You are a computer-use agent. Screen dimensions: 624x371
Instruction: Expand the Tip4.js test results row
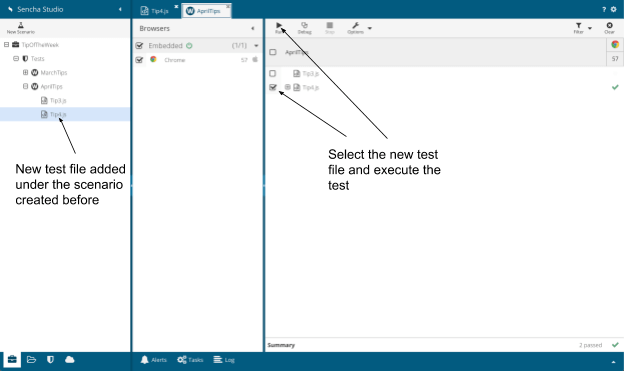[x=287, y=87]
